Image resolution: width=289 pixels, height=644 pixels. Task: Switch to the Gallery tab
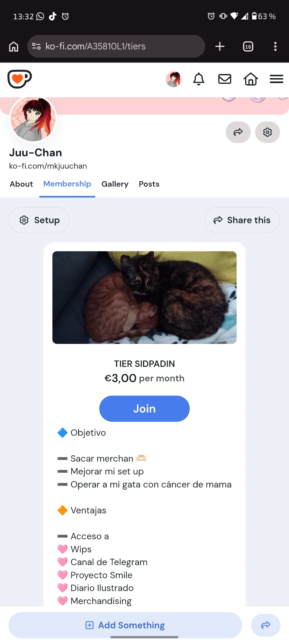click(x=115, y=184)
